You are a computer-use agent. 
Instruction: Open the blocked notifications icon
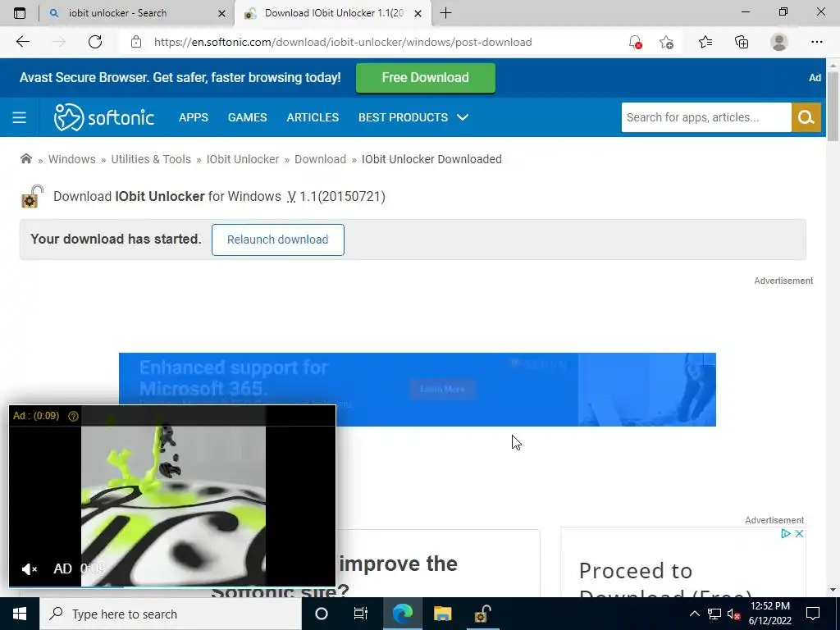636,42
